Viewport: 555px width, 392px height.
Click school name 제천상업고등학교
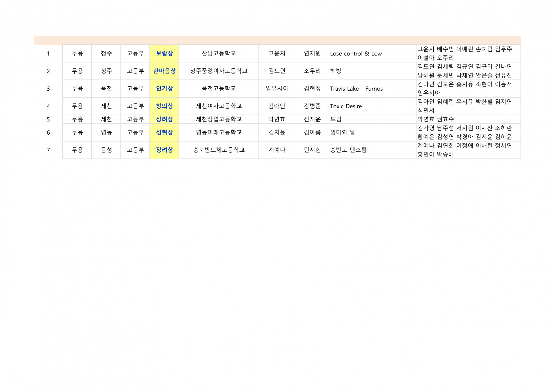coord(219,119)
